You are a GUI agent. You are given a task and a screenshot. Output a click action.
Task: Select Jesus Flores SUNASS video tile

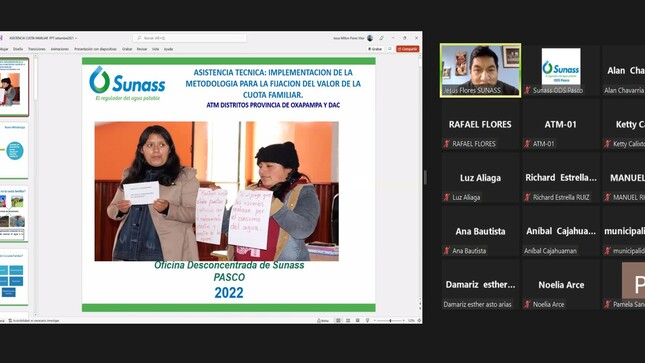(x=480, y=70)
